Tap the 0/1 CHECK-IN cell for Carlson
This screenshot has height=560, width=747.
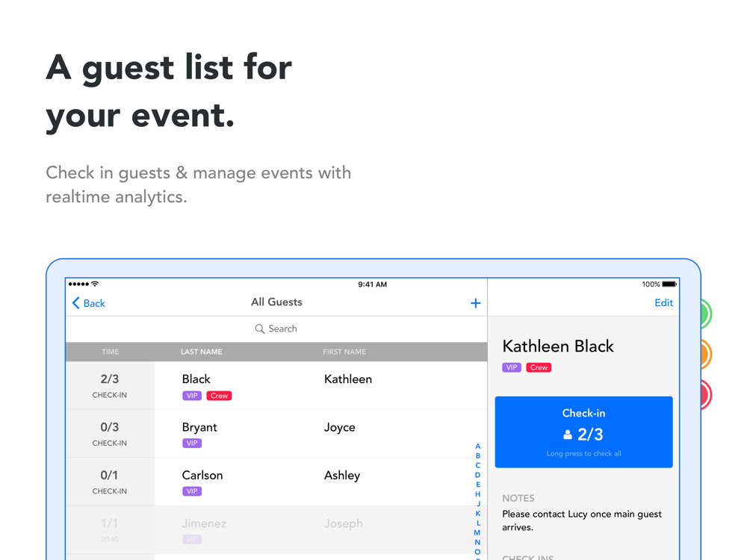[x=110, y=482]
